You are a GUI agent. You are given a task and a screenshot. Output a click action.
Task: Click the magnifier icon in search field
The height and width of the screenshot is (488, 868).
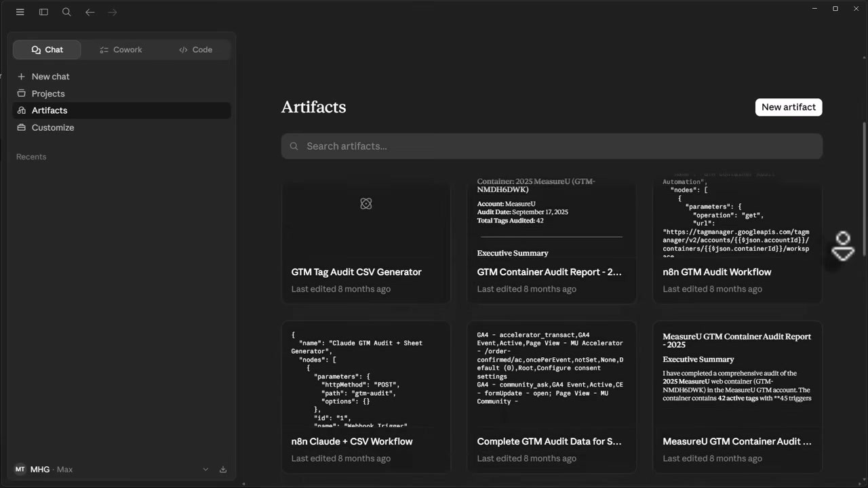[x=294, y=146]
